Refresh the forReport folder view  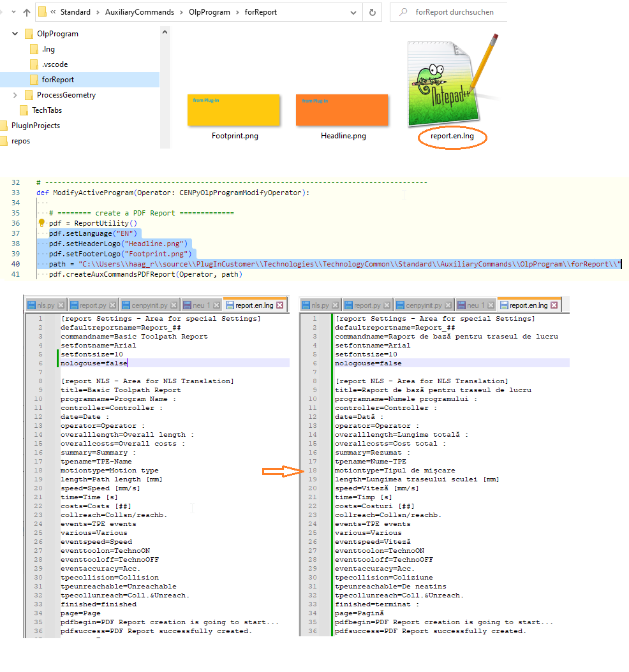tap(372, 12)
